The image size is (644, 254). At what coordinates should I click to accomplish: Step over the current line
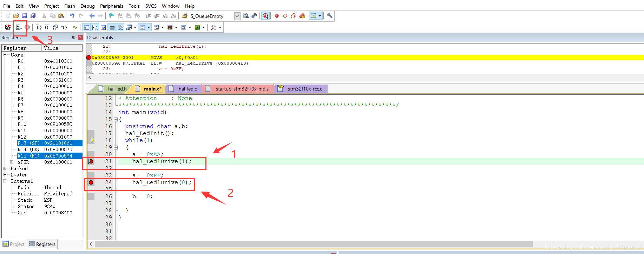coord(47,27)
